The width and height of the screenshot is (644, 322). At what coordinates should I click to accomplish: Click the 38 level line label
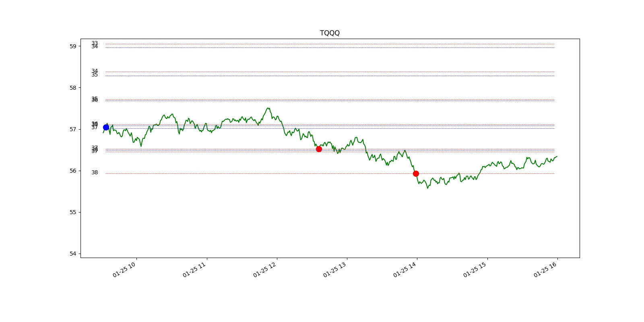tap(95, 173)
